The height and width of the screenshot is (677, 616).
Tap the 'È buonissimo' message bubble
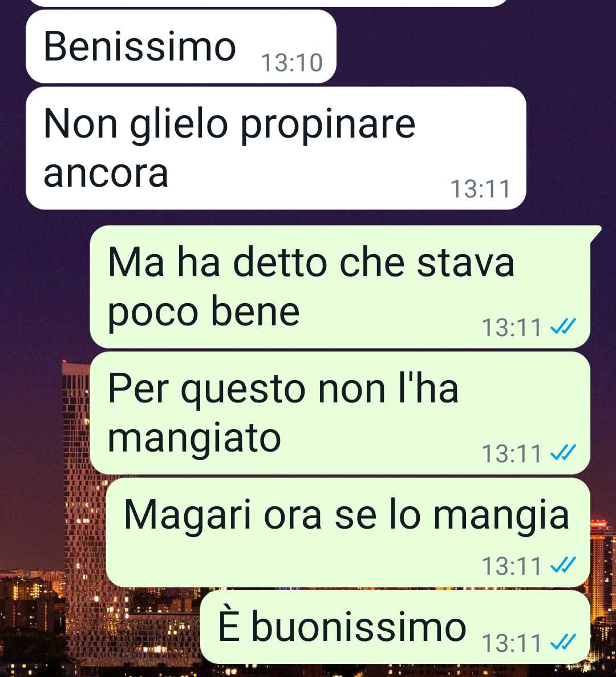(x=395, y=627)
